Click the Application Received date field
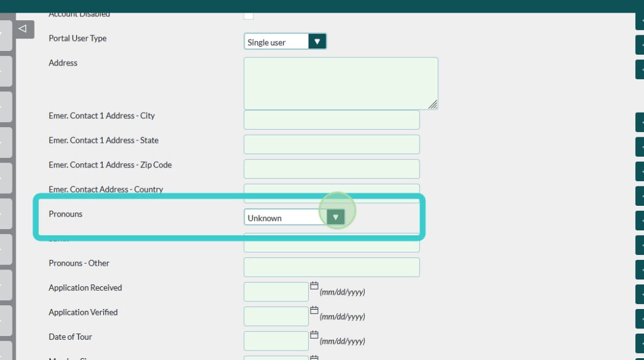The image size is (644, 360). coord(276,292)
